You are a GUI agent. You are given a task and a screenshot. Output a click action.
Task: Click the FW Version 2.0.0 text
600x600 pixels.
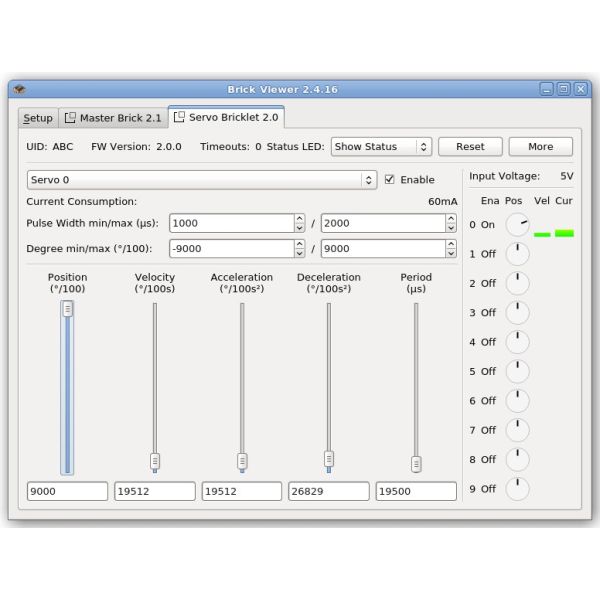[x=136, y=147]
